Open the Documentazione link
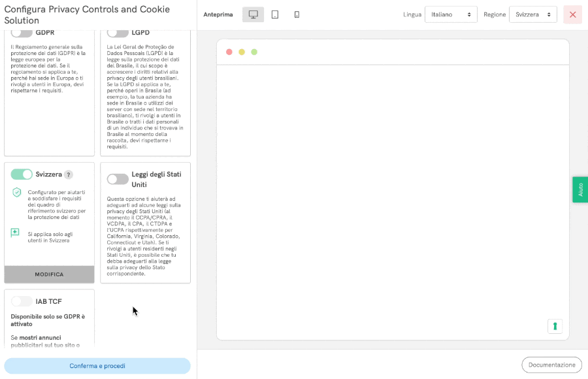Screen dimensions: 588x379 pyautogui.click(x=551, y=365)
